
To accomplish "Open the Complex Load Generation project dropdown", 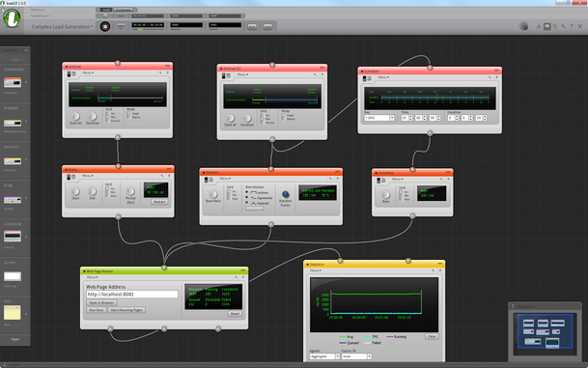I will click(62, 27).
